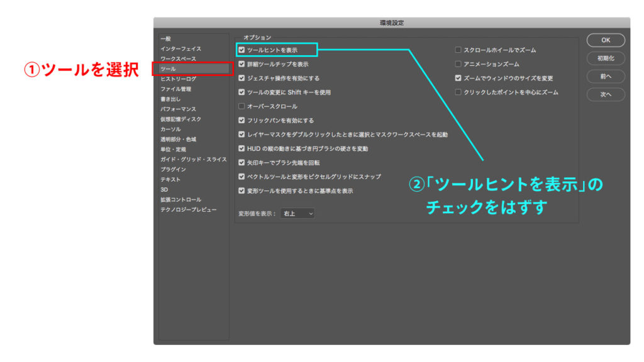Image resolution: width=644 pixels, height=362 pixels.
Task: Select 一般 in the preferences sidebar
Action: (165, 39)
